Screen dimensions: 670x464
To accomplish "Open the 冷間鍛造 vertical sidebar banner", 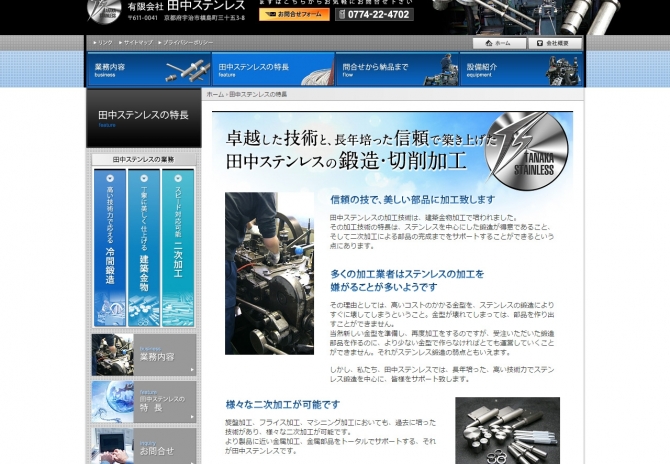I will coord(110,248).
